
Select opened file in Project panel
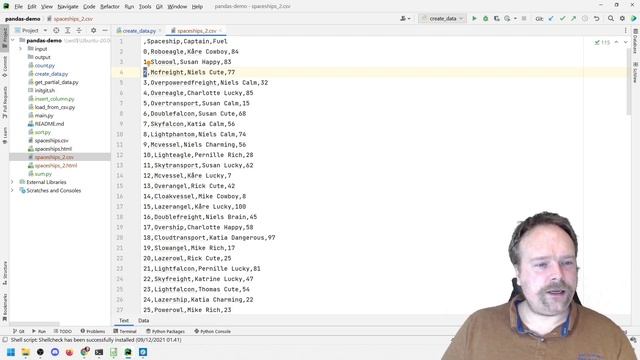click(x=56, y=30)
